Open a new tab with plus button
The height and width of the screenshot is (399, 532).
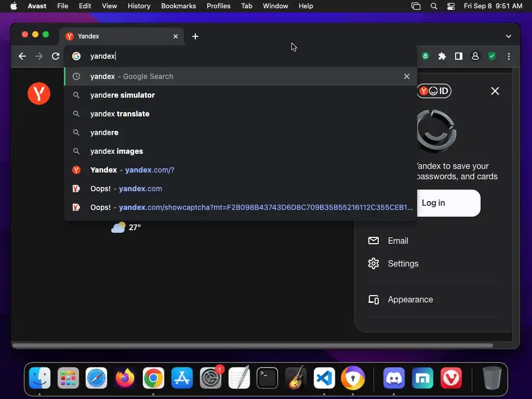[x=195, y=36]
